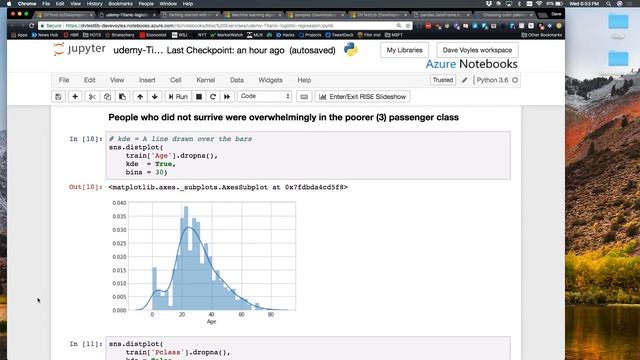Image resolution: width=640 pixels, height=360 pixels.
Task: Save and checkpoint the notebook
Action: click(58, 97)
